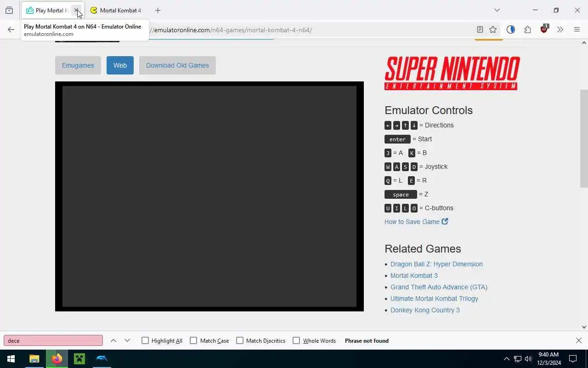The width and height of the screenshot is (588, 368).
Task: Expand the list all tabs dropdown
Action: pos(497,10)
